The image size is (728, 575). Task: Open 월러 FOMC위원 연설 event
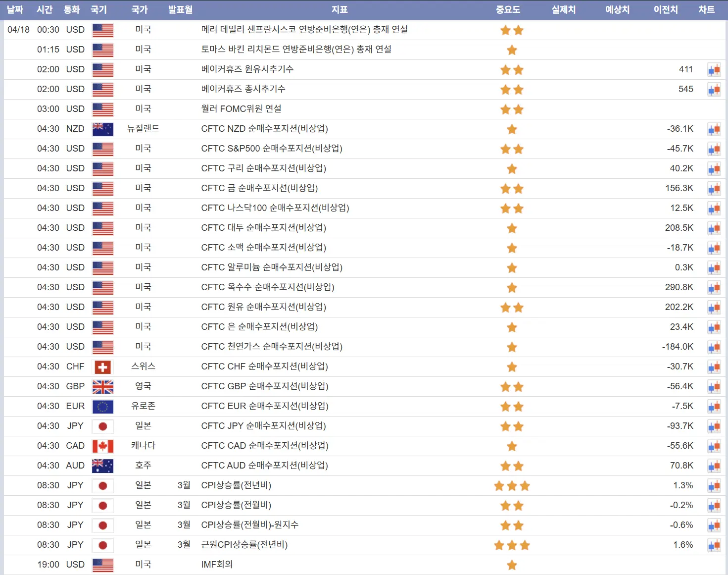241,109
